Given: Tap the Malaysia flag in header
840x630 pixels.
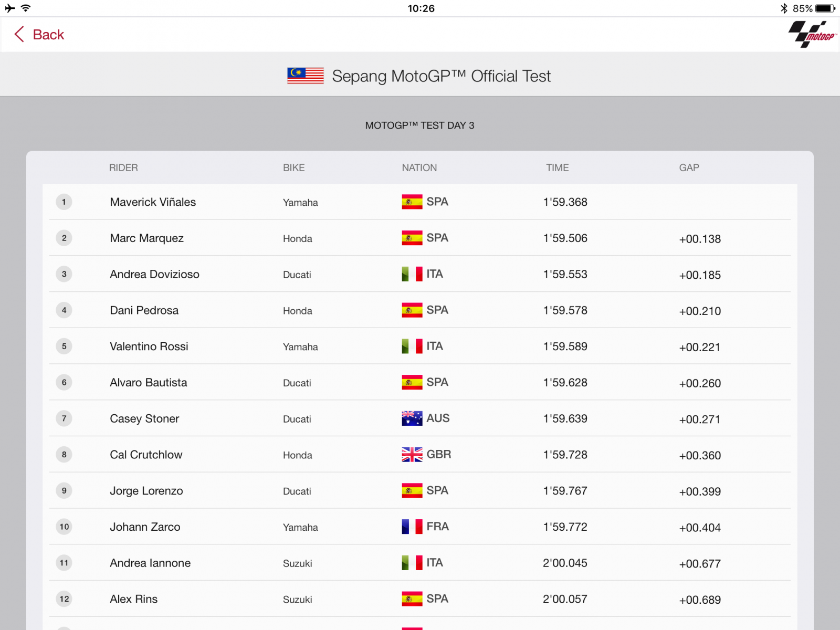Looking at the screenshot, I should point(305,76).
